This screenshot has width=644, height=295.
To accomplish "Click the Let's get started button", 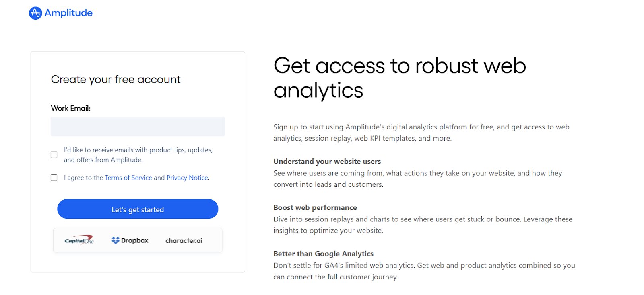I will point(138,209).
